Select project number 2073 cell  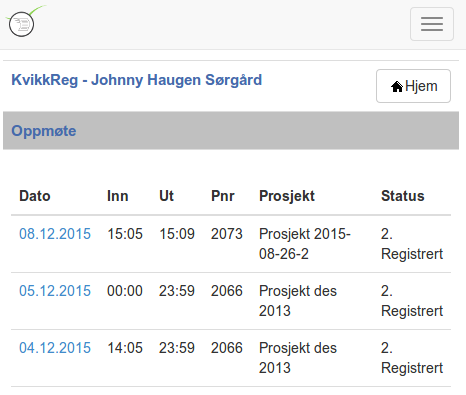[227, 234]
